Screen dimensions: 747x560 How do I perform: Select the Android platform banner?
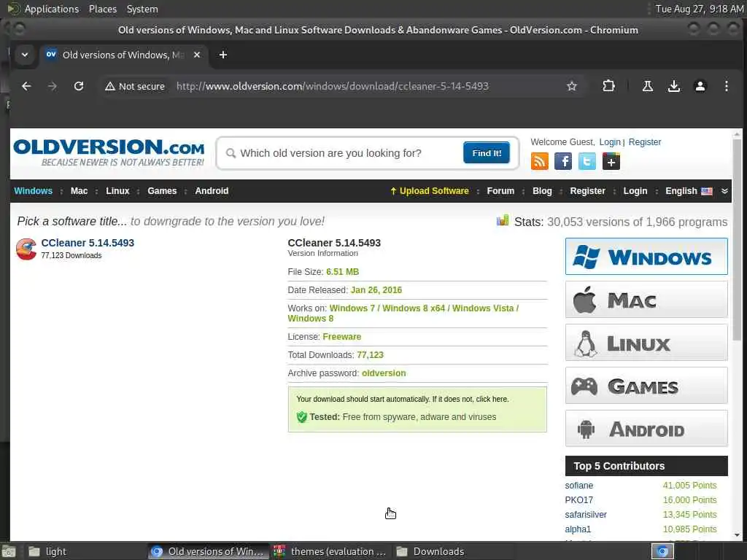(646, 429)
